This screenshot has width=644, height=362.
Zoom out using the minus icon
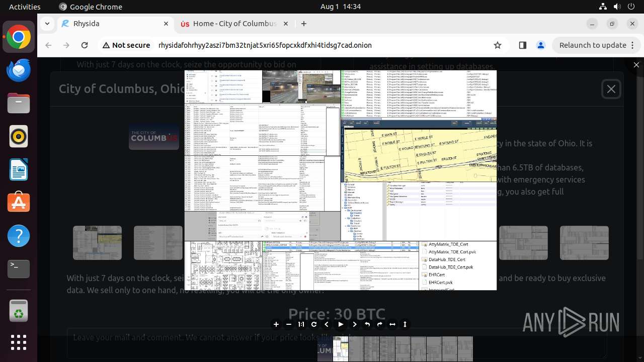click(x=289, y=324)
